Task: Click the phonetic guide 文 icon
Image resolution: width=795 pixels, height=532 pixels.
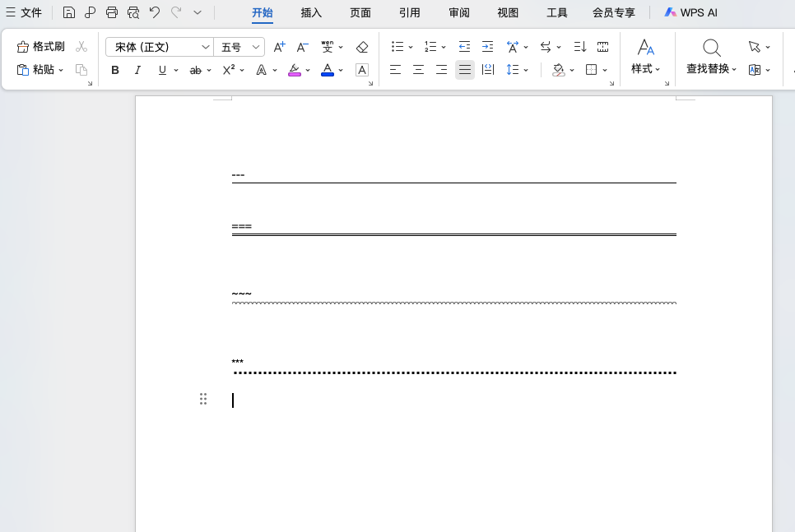Action: [328, 47]
